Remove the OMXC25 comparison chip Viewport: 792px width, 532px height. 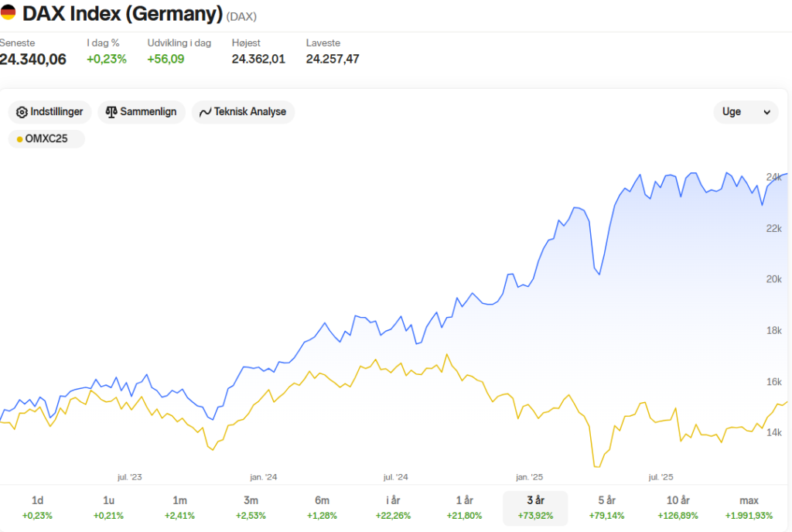pos(46,139)
